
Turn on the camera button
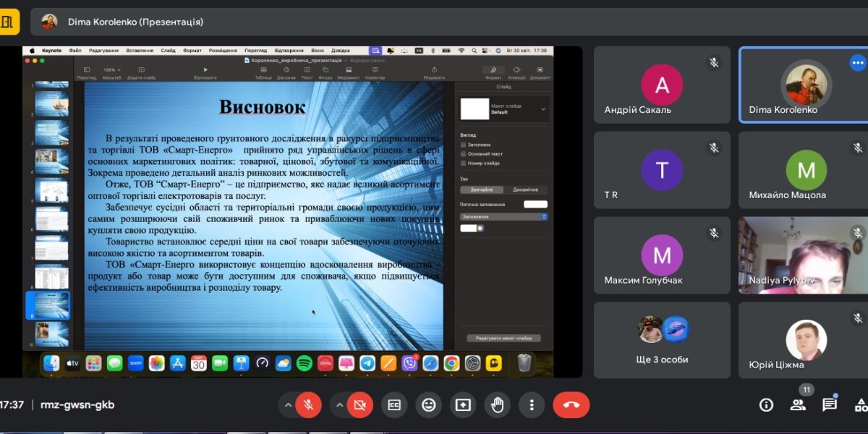point(359,405)
